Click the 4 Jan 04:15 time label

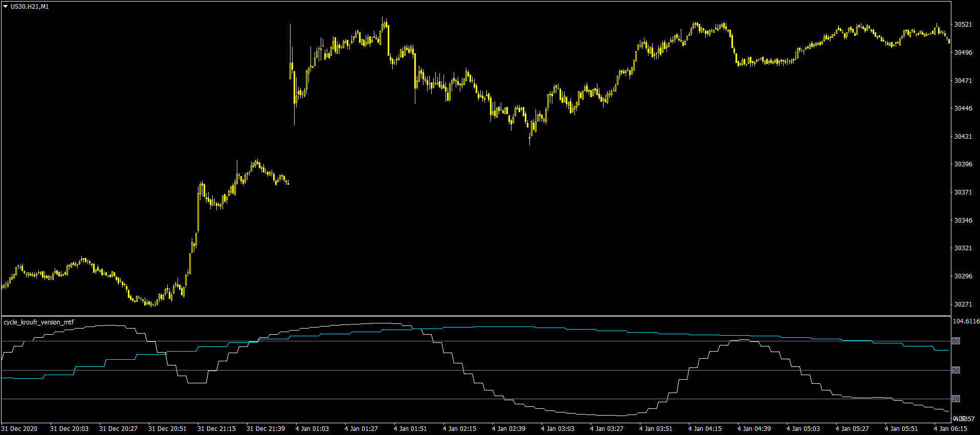[705, 429]
